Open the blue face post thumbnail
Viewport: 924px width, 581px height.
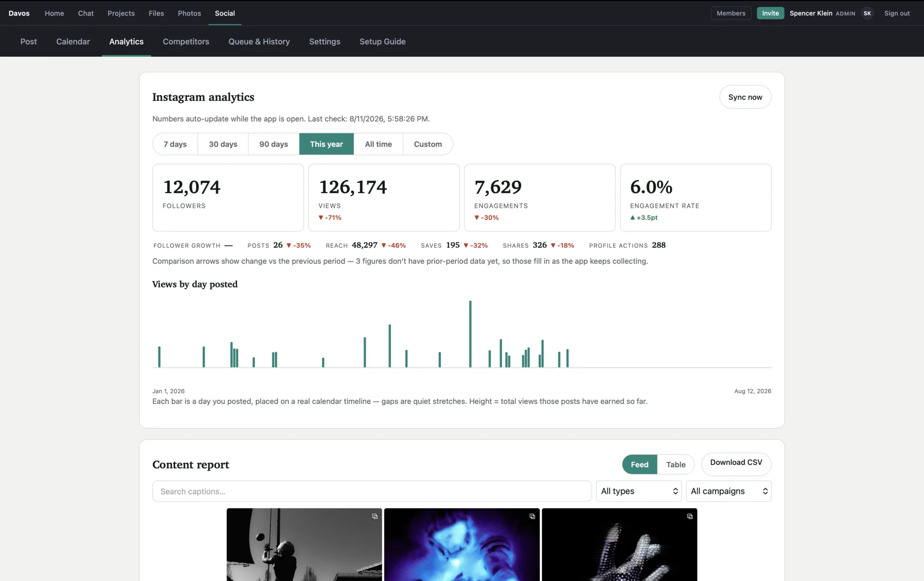pyautogui.click(x=462, y=545)
